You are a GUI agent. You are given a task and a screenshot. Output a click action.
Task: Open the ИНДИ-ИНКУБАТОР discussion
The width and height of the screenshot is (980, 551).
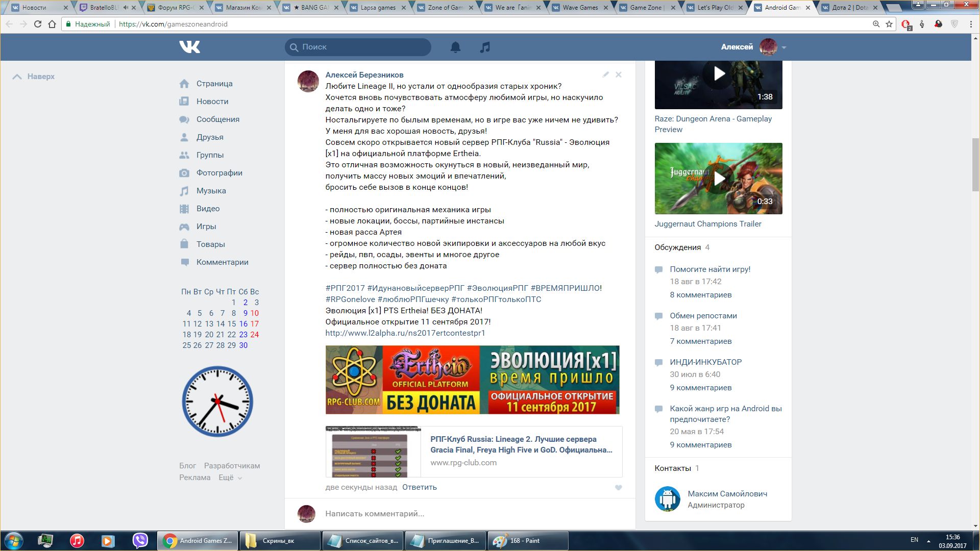(x=706, y=362)
